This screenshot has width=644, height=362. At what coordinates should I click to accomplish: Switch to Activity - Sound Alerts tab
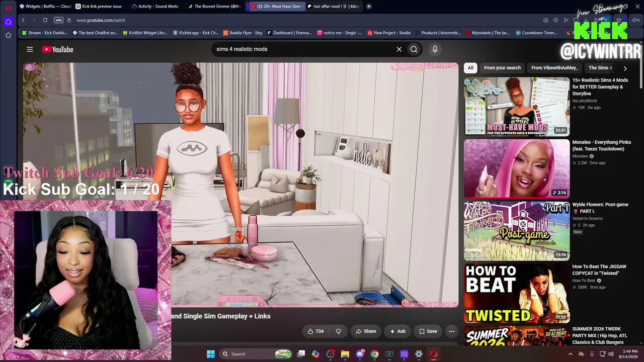tap(157, 7)
